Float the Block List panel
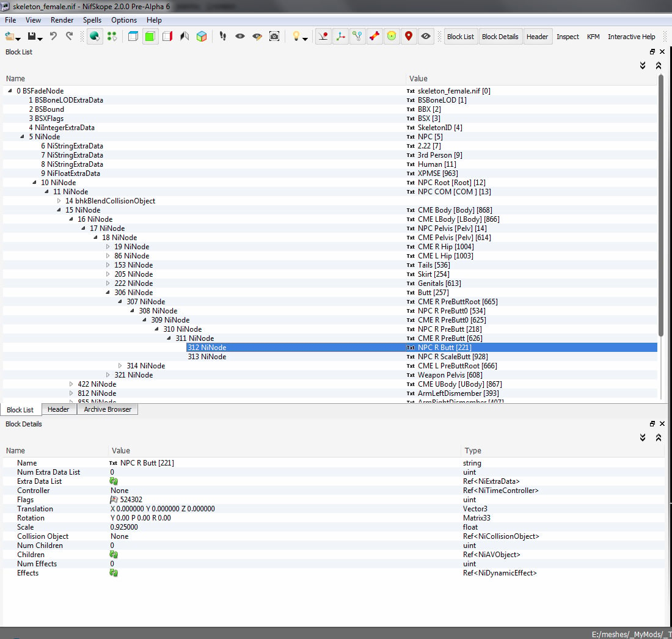 pyautogui.click(x=652, y=52)
